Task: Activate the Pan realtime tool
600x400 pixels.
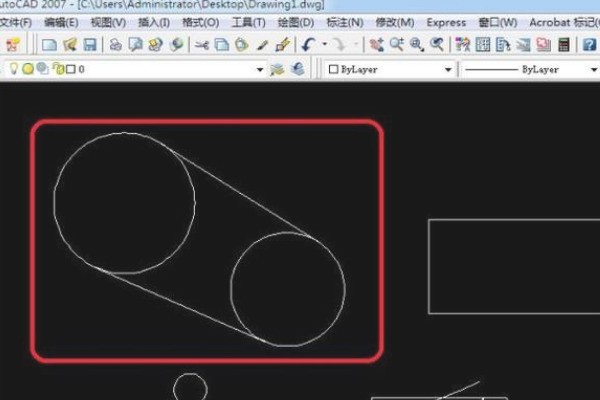Action: 377,44
